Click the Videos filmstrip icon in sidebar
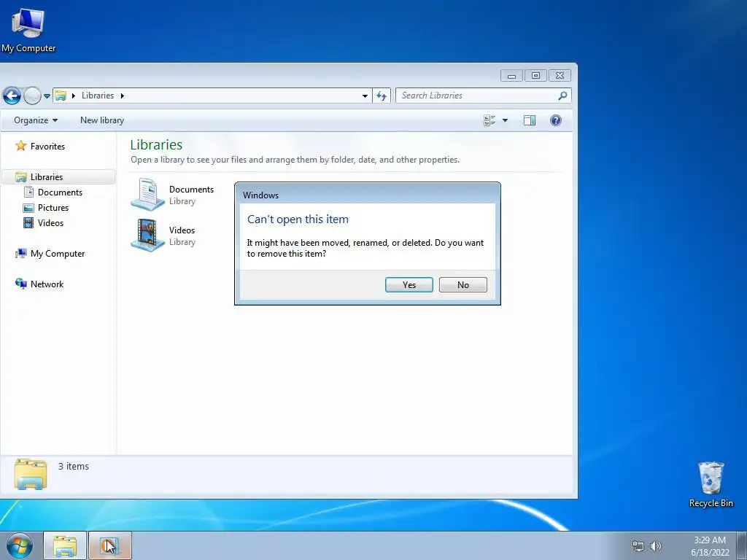 click(x=28, y=223)
